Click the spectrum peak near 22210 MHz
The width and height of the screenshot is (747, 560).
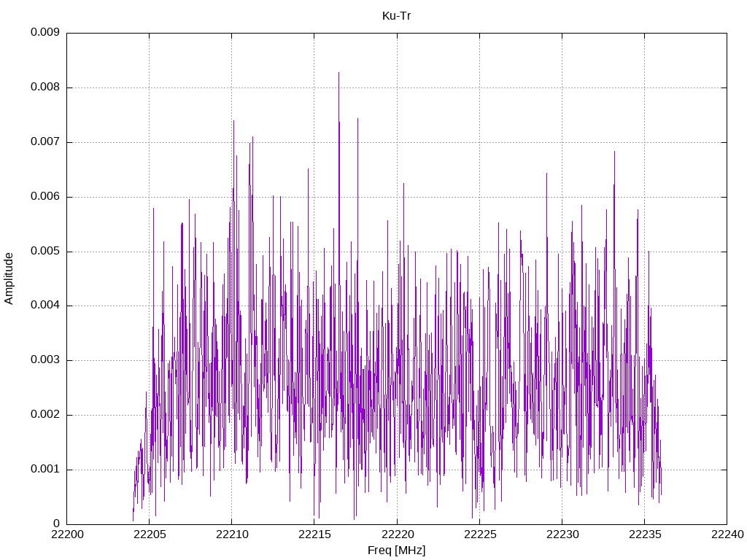[233, 121]
